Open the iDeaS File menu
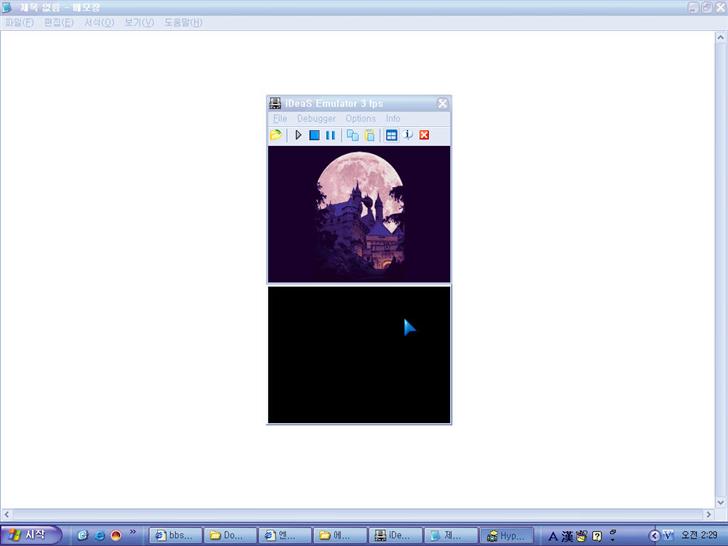728x546 pixels. tap(280, 118)
